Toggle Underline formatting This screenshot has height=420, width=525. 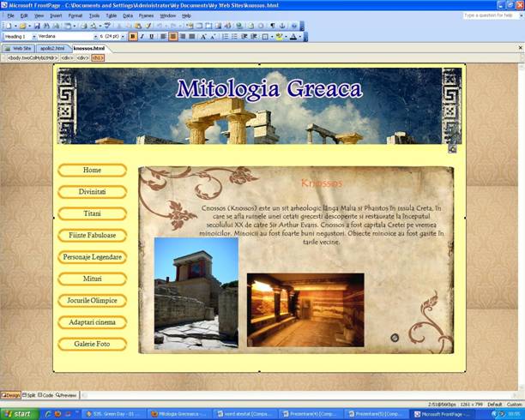click(151, 37)
